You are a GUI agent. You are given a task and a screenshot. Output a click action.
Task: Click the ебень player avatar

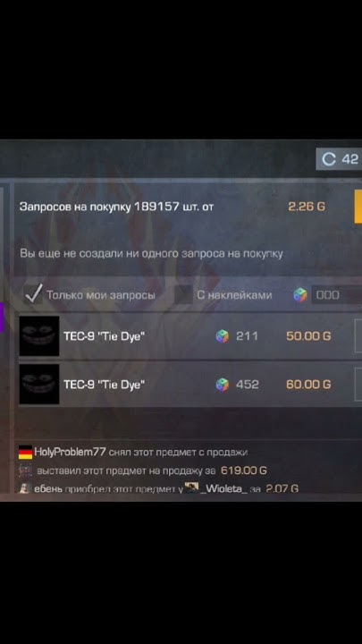click(25, 488)
